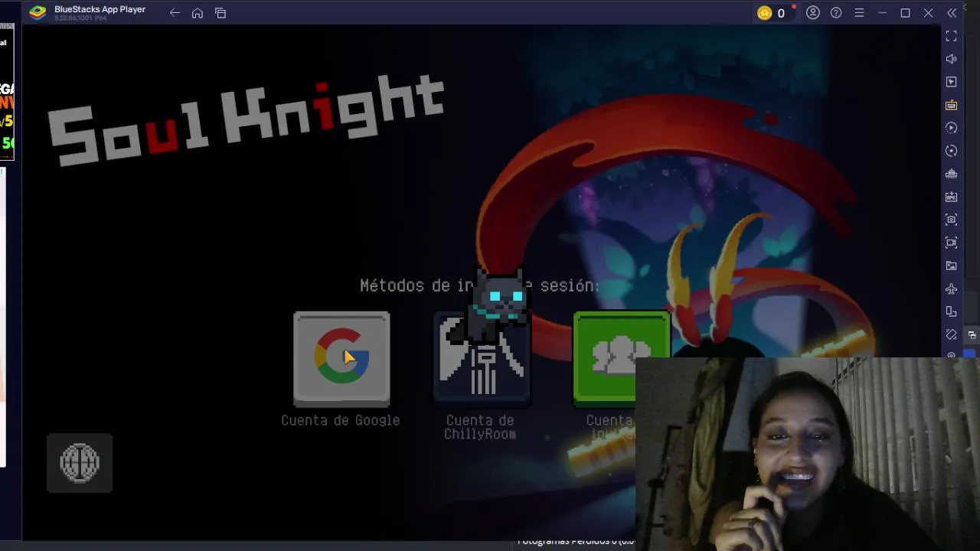Screen dimensions: 980x551
Task: Collapse the BlueStacks side toolbar with double chevron
Action: (x=952, y=13)
